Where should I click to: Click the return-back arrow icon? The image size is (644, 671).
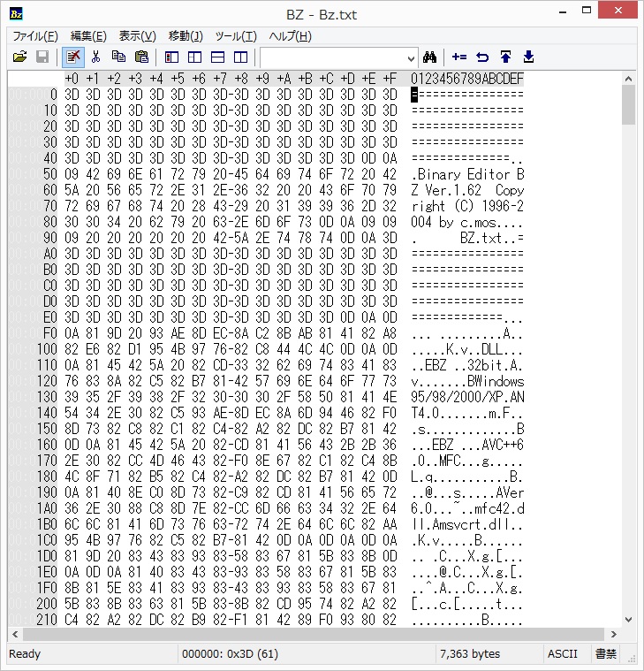pyautogui.click(x=482, y=57)
